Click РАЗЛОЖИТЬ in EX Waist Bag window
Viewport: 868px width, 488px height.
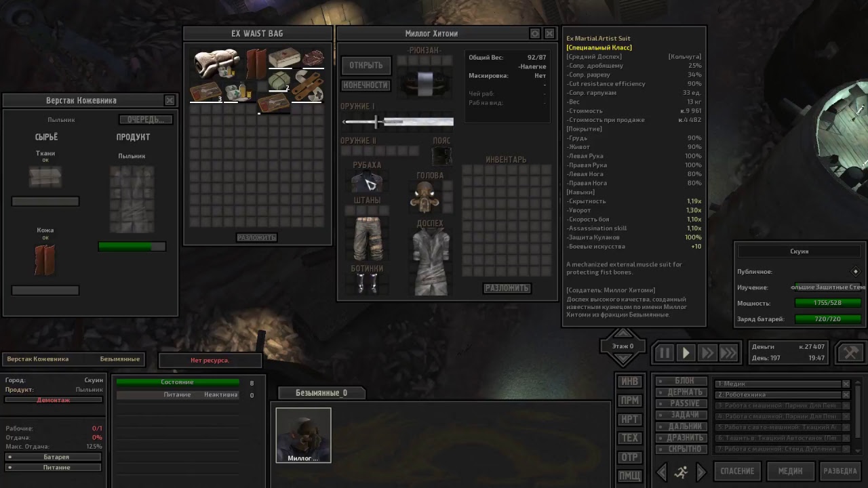pos(257,238)
